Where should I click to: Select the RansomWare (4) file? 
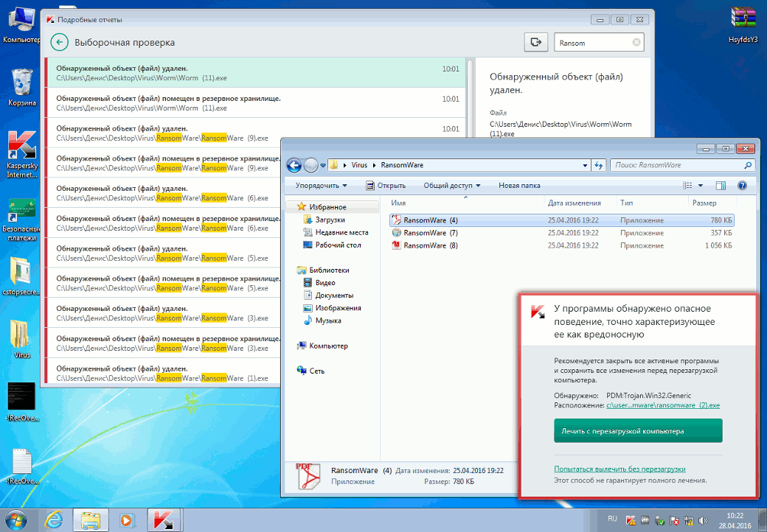[x=562, y=220]
